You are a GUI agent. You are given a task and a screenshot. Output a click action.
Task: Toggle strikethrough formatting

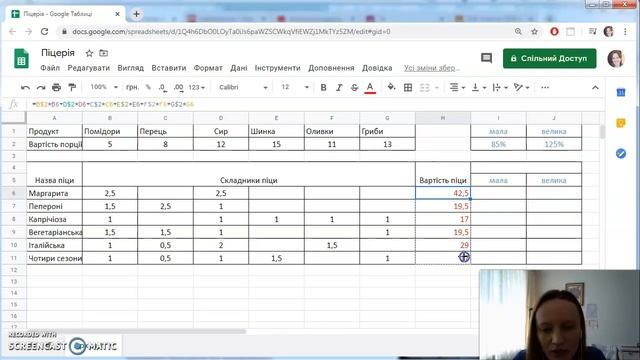click(354, 87)
